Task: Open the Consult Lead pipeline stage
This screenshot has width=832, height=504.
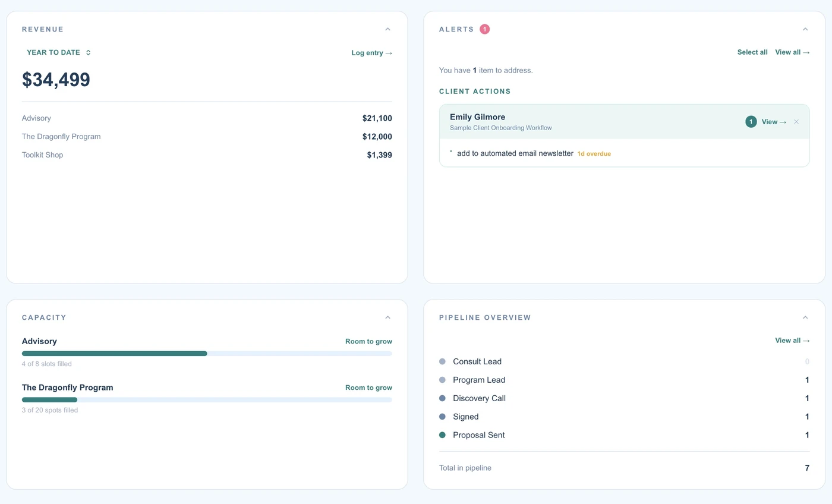Action: pyautogui.click(x=624, y=361)
